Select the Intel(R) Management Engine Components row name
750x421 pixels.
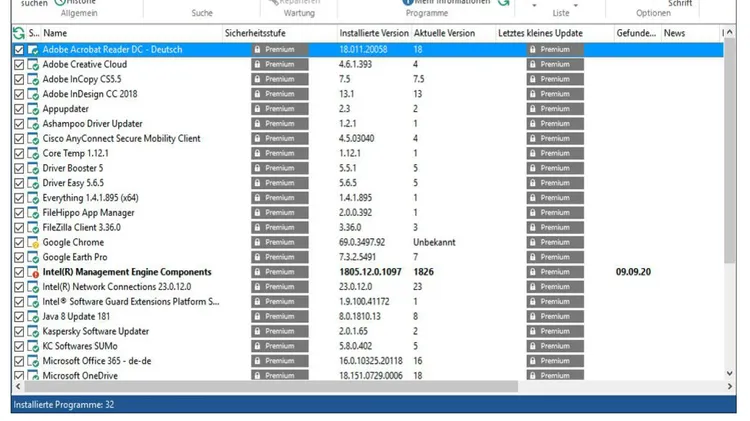pos(127,272)
